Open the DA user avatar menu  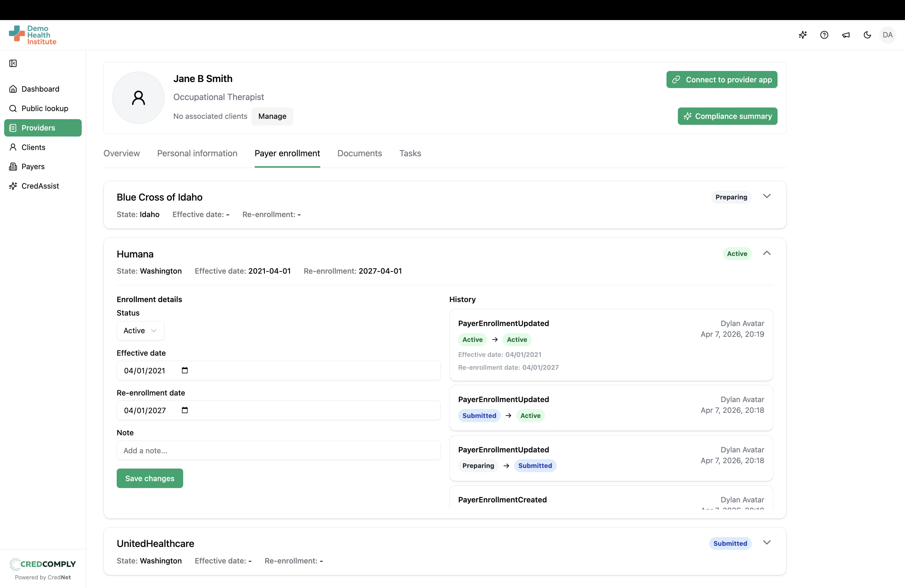click(888, 35)
